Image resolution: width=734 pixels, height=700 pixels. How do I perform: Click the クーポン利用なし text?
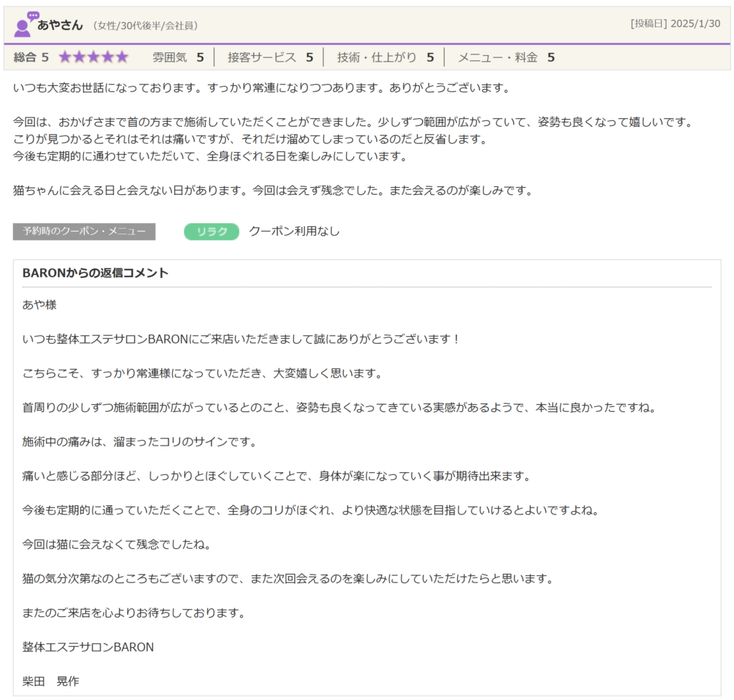(294, 231)
